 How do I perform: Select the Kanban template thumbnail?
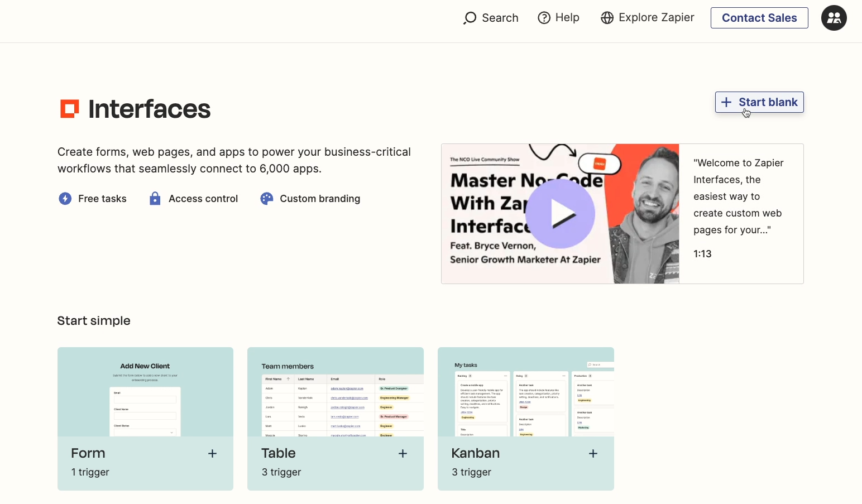(x=525, y=391)
